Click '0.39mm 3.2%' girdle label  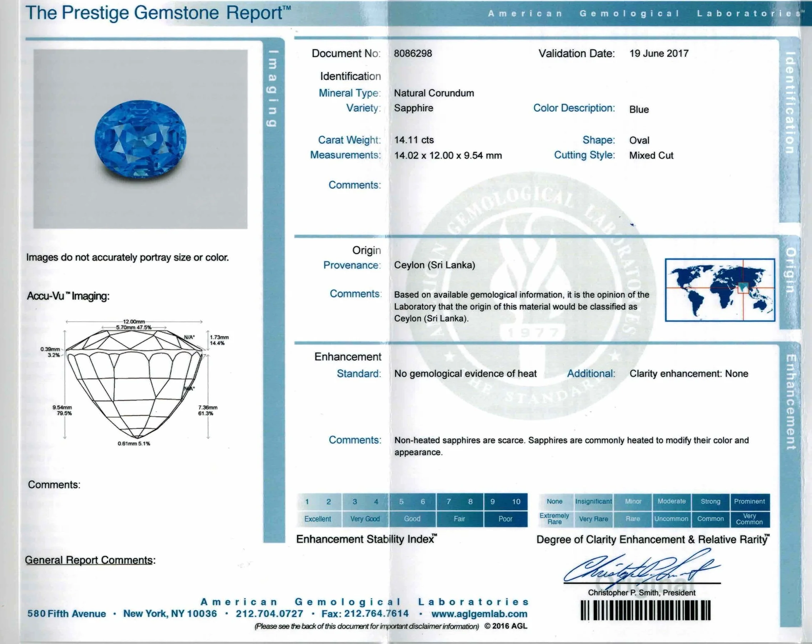click(x=50, y=352)
